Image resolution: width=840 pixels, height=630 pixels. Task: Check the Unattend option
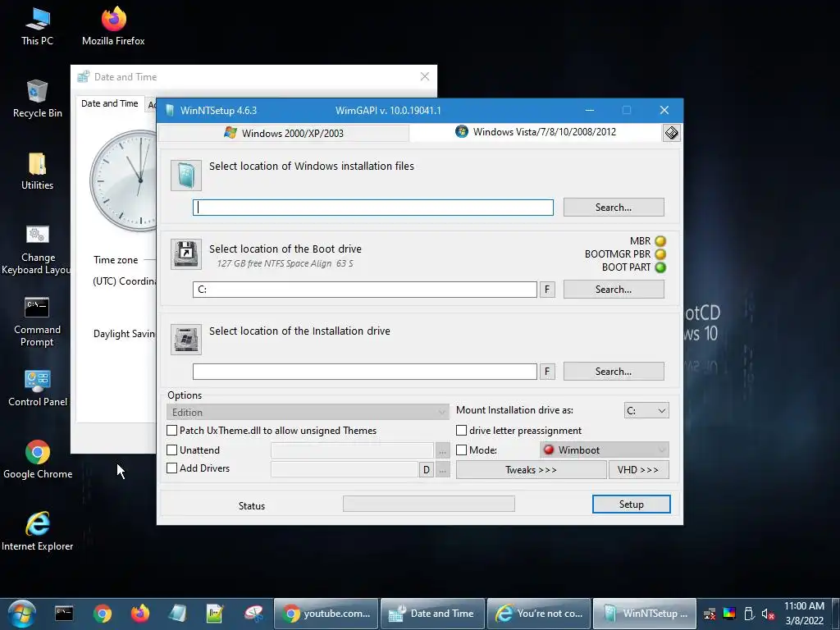pyautogui.click(x=172, y=450)
